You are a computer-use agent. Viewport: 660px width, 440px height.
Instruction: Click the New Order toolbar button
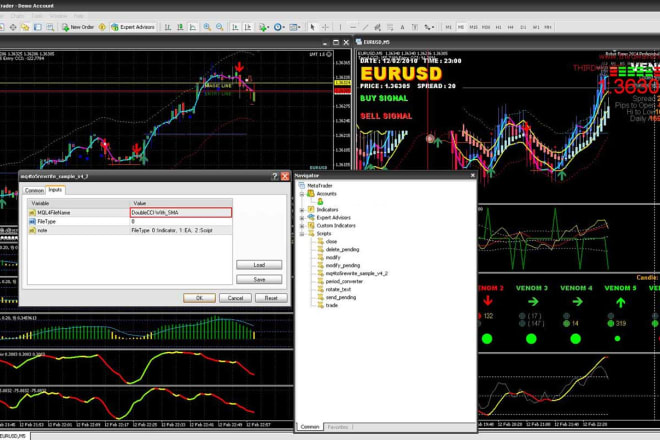(78, 27)
